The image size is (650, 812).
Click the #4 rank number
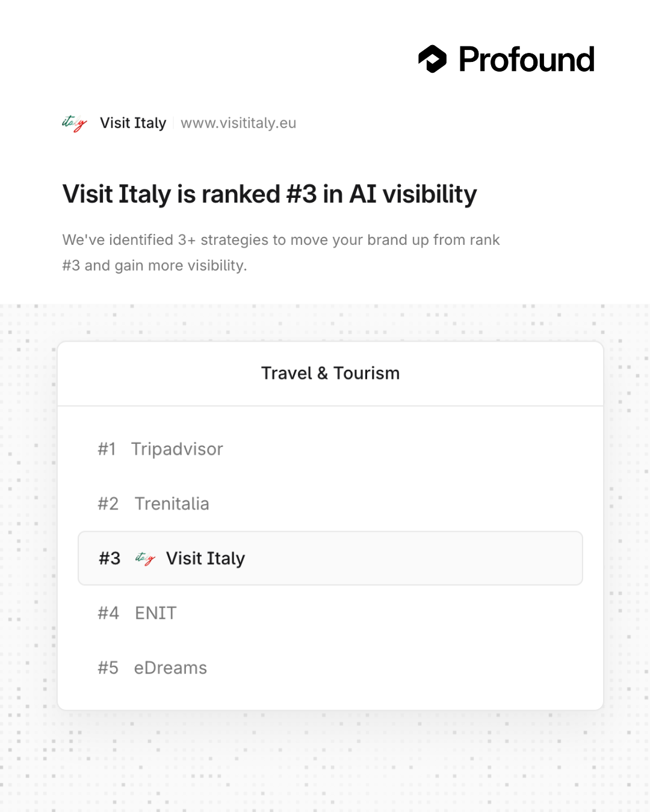[x=108, y=614]
